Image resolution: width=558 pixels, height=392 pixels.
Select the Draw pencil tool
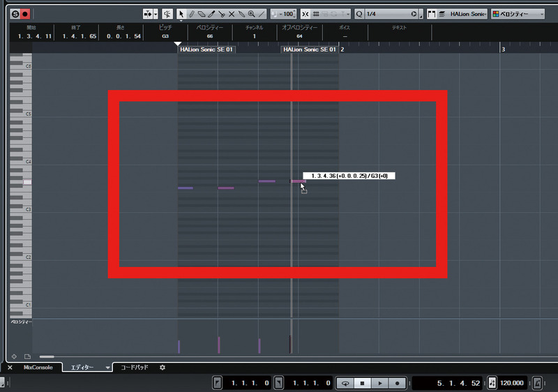pos(191,14)
